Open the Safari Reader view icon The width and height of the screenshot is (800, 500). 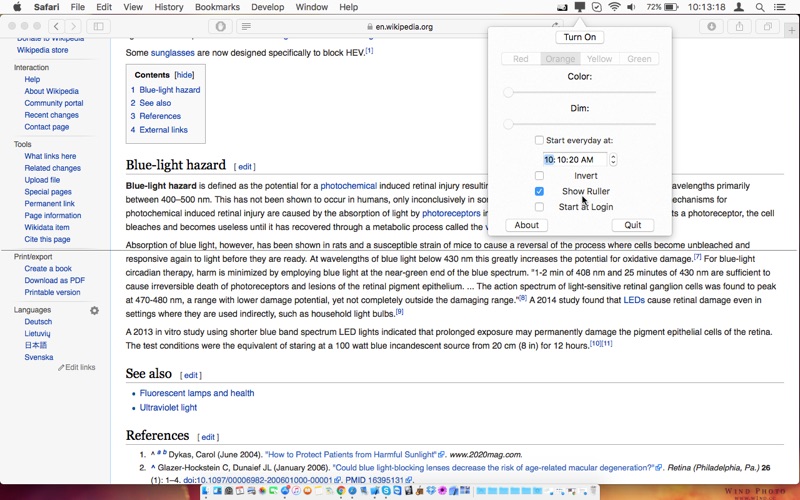click(246, 26)
